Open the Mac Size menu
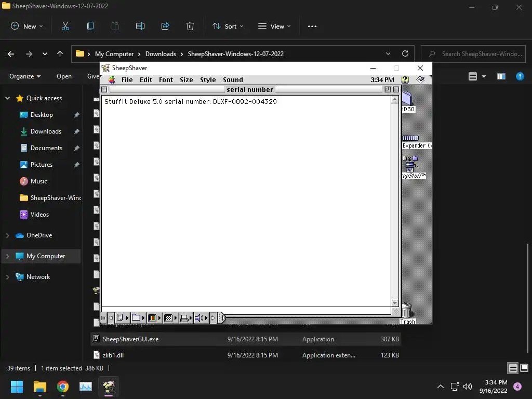532x399 pixels. pos(187,79)
